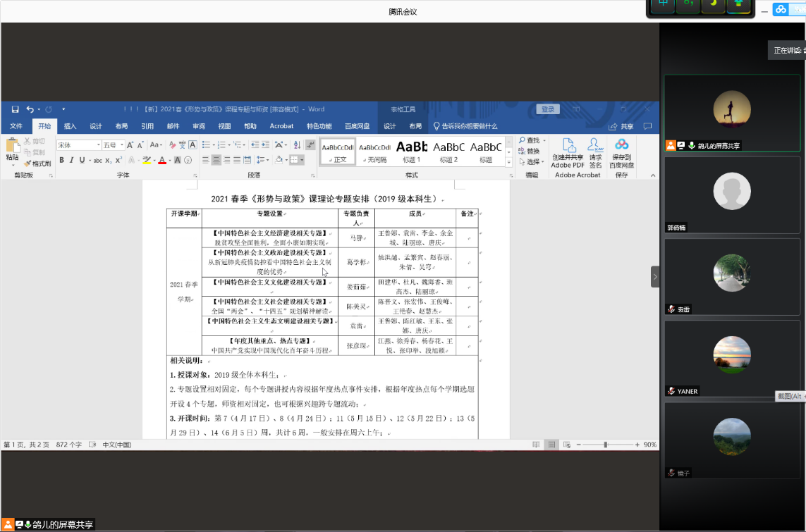
Task: Click the Request Signature (请求签名) icon
Action: point(595,146)
